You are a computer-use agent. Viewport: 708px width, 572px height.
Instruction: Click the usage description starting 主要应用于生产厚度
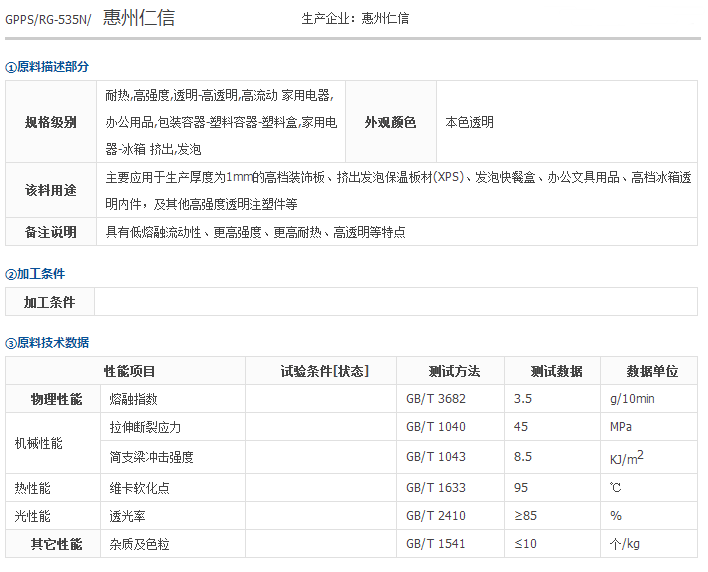[x=398, y=191]
